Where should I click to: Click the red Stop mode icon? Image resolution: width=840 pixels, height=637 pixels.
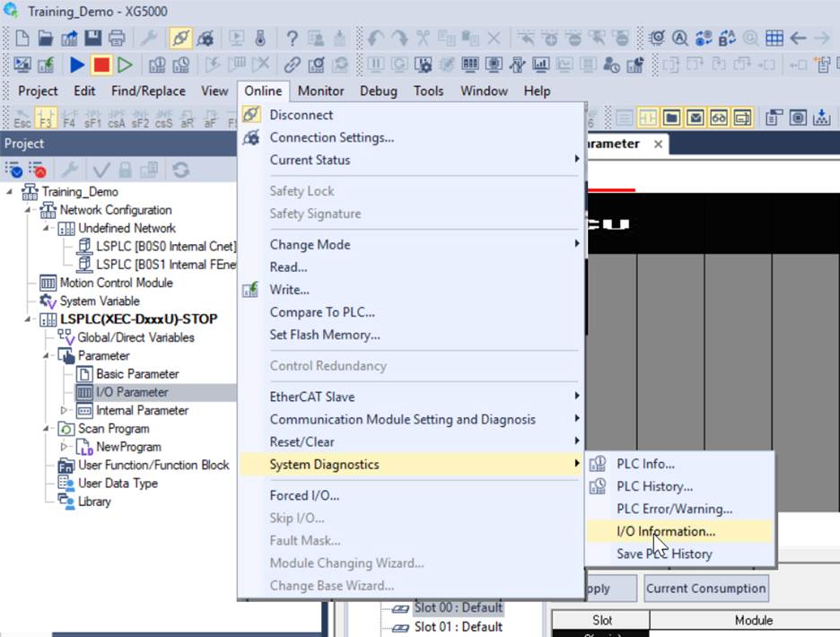tap(101, 65)
